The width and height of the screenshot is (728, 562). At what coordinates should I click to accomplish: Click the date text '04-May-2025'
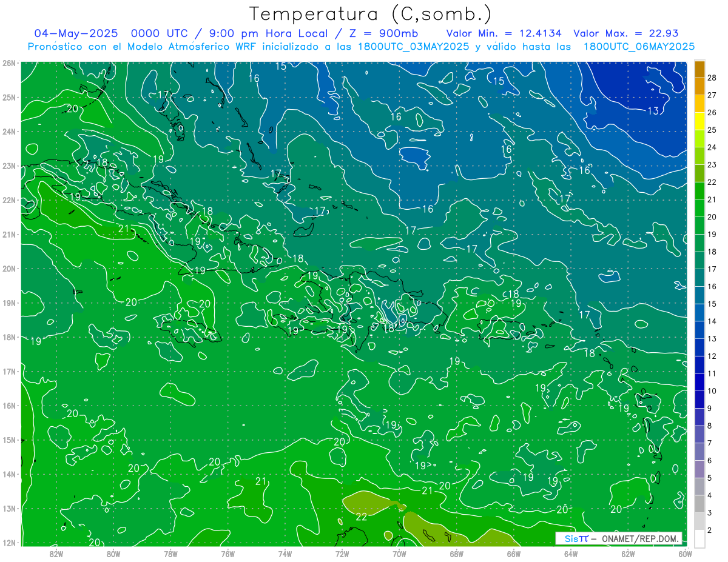click(x=76, y=33)
